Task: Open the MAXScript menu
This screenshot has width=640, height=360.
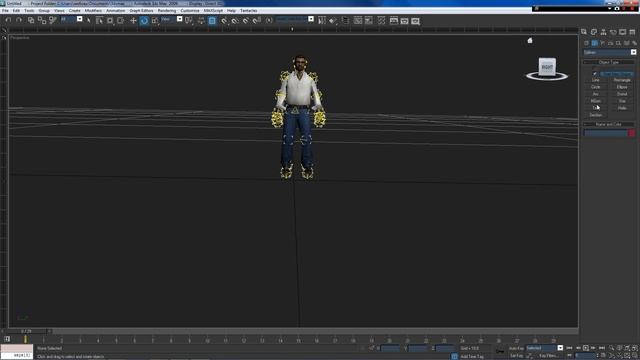Action: [x=213, y=11]
